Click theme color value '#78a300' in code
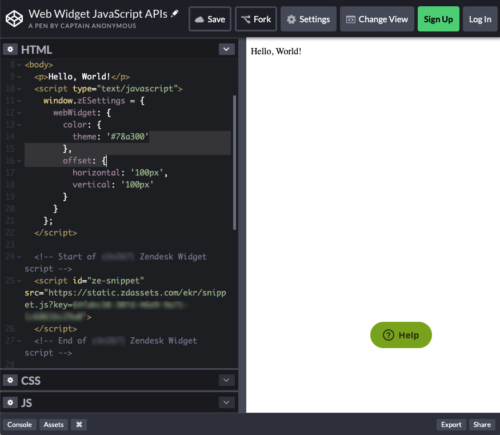The height and width of the screenshot is (435, 500). tap(127, 137)
